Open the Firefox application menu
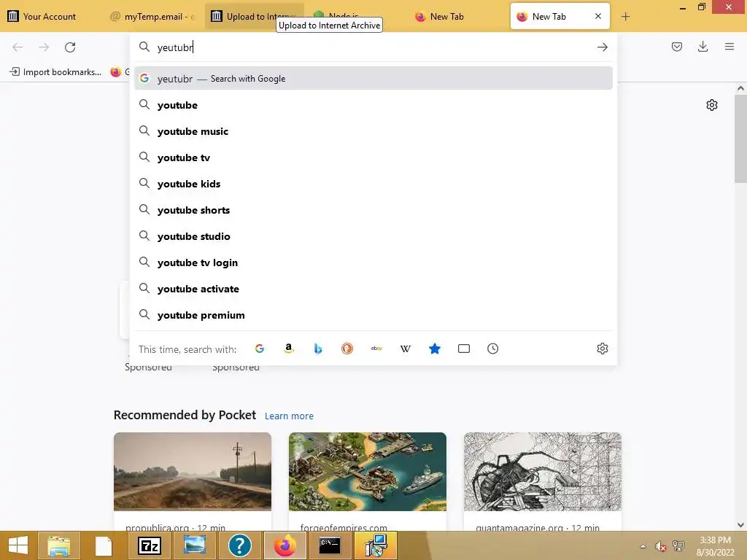 tap(729, 47)
